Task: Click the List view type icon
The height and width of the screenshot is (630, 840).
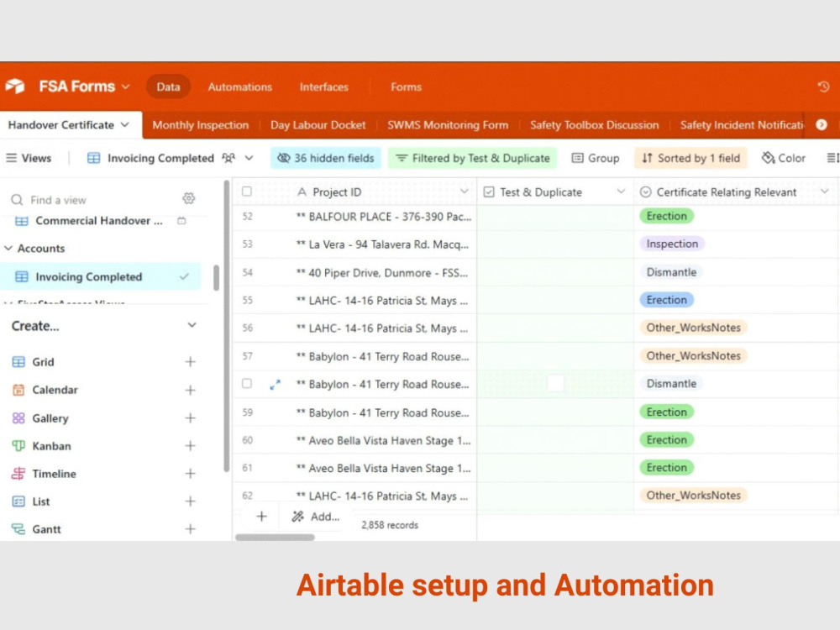Action: click(18, 501)
